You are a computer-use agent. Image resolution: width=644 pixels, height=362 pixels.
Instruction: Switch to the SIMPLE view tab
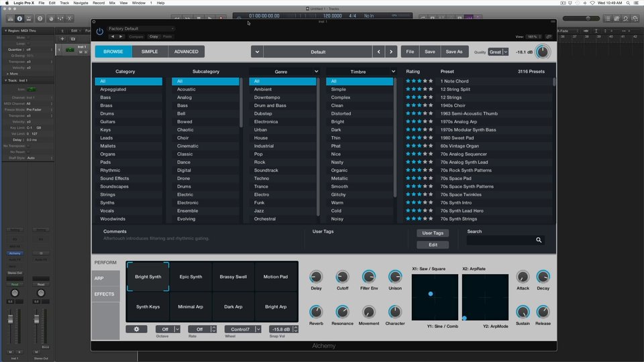point(150,52)
